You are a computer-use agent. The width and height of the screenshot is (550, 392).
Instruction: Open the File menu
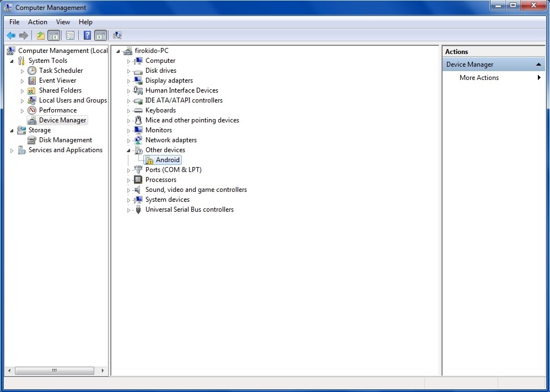pyautogui.click(x=14, y=22)
